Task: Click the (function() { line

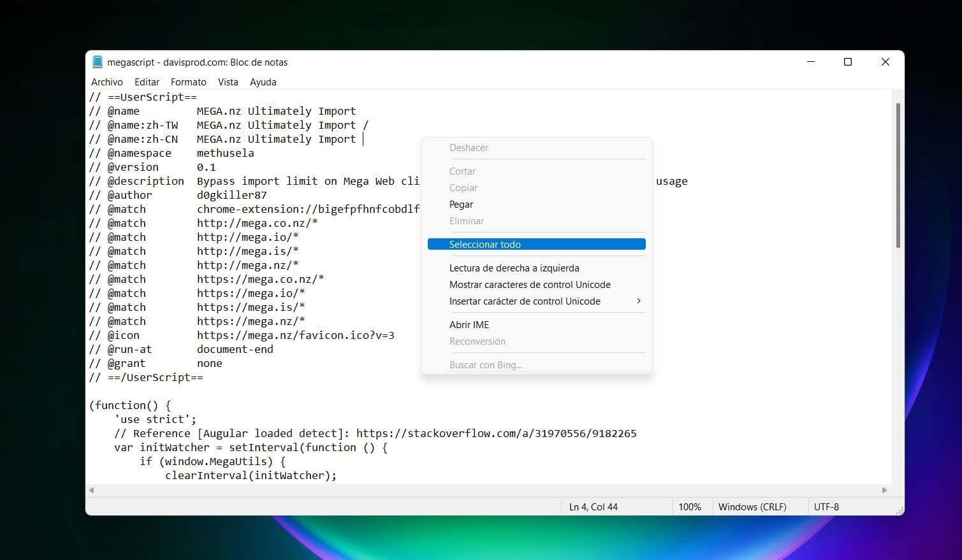Action: [x=130, y=406]
